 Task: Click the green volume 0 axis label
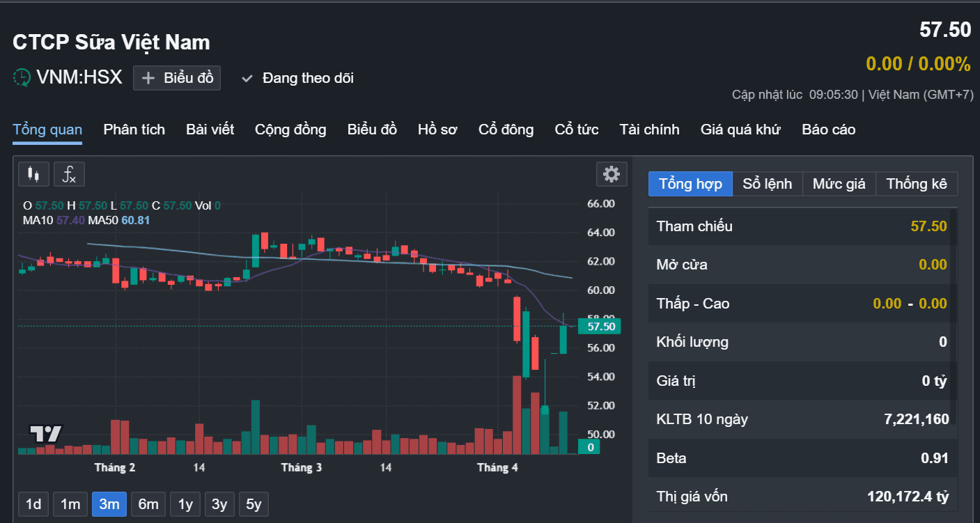591,447
